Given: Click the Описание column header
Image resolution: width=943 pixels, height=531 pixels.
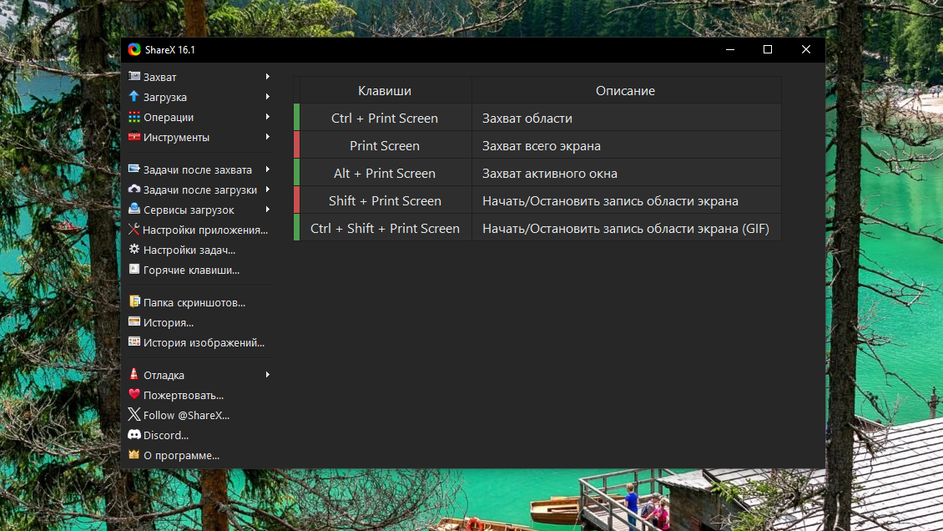Looking at the screenshot, I should (626, 90).
